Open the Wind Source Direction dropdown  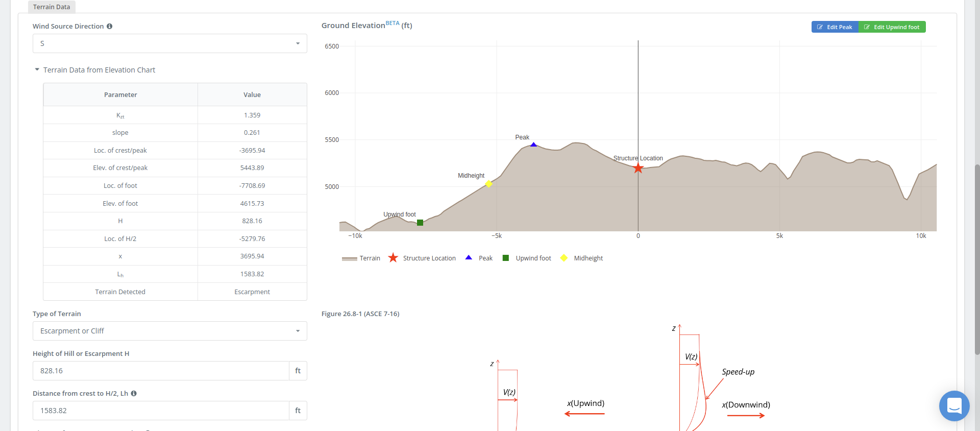click(170, 43)
